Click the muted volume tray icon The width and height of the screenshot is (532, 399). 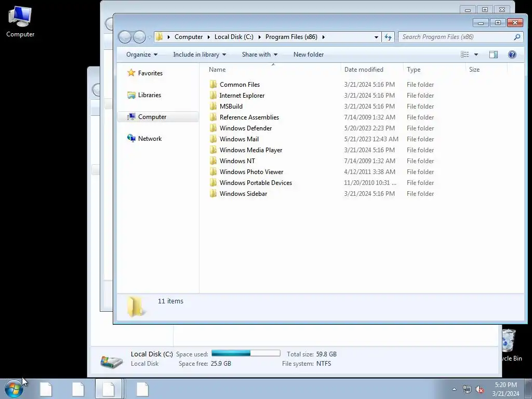click(480, 390)
